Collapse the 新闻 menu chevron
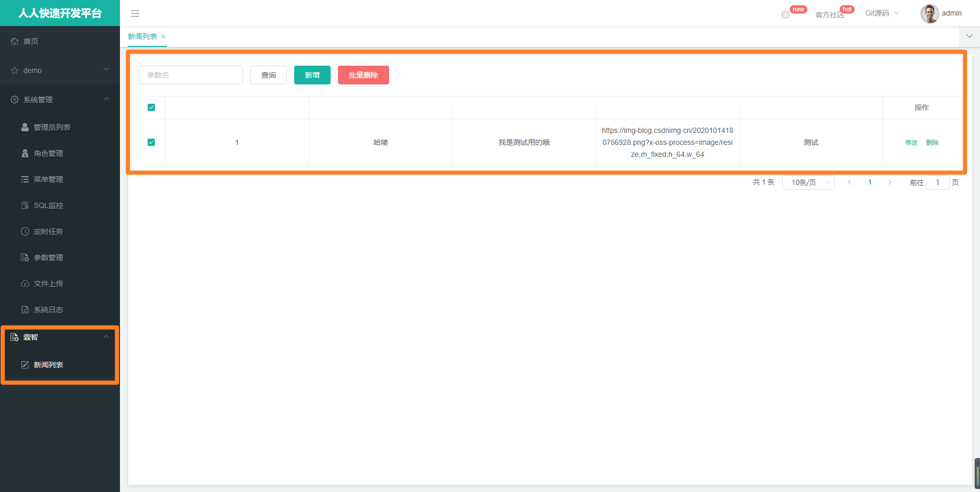980x492 pixels. pyautogui.click(x=106, y=337)
